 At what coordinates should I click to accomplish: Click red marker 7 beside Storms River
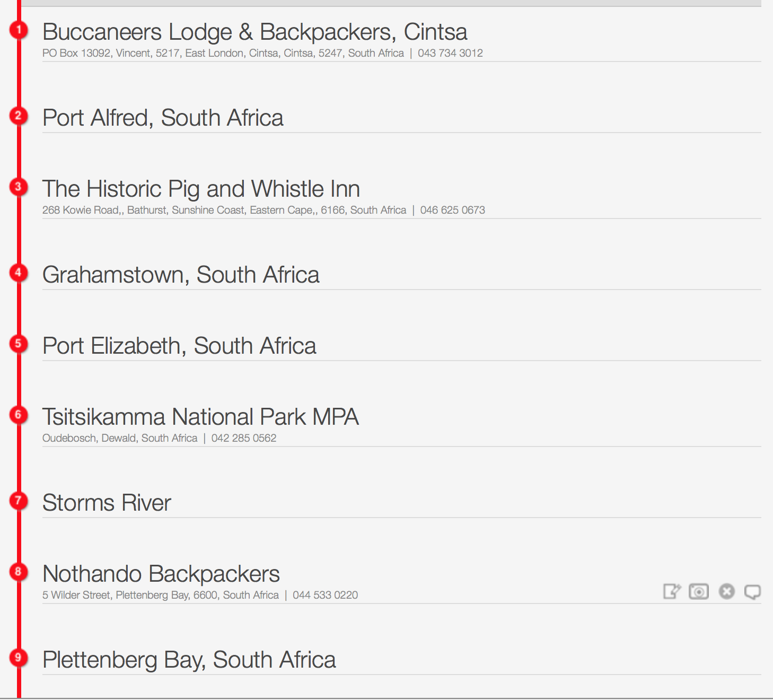(x=19, y=501)
